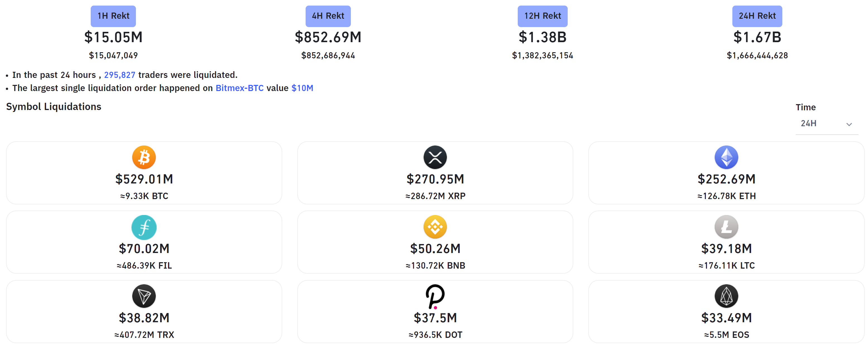Follow the Bitmex-BTC link

[239, 88]
